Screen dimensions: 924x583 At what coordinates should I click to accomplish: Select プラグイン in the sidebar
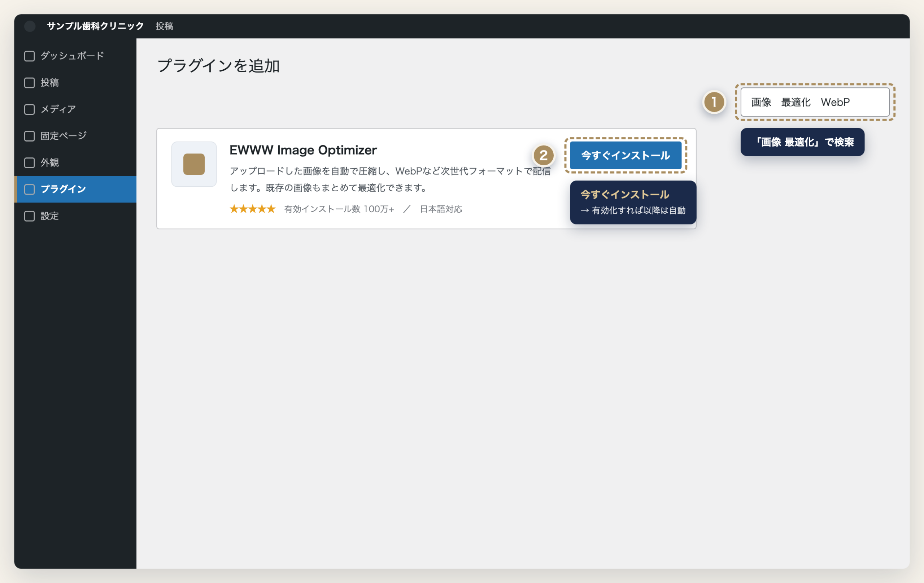tap(75, 189)
